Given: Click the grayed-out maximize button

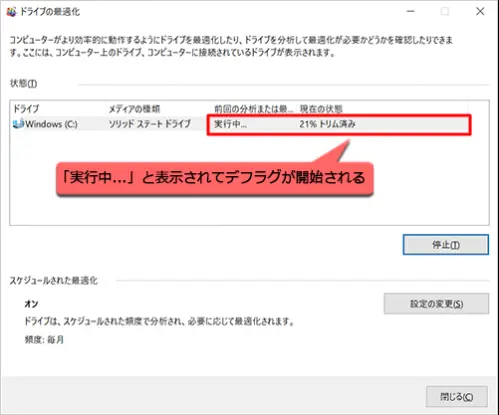Looking at the screenshot, I should point(445,11).
